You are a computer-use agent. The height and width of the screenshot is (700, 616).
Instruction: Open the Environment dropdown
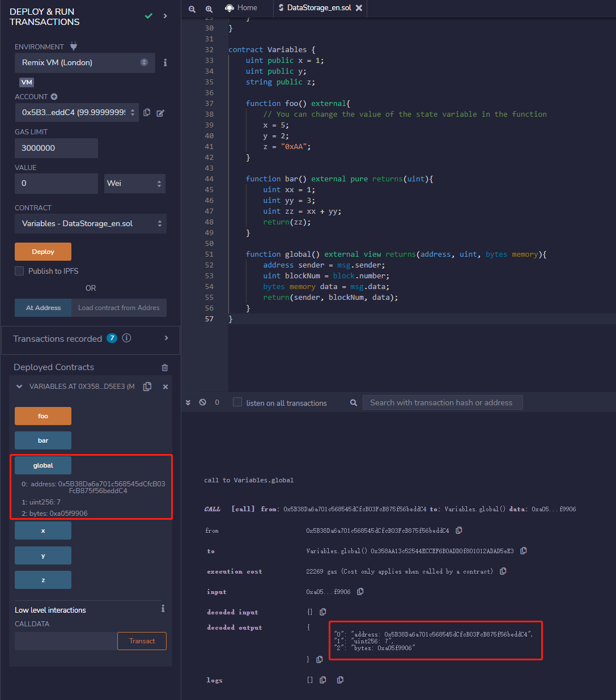84,62
